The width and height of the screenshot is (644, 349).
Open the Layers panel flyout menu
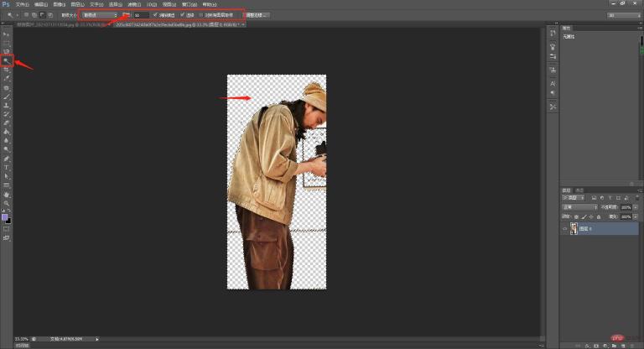point(641,190)
